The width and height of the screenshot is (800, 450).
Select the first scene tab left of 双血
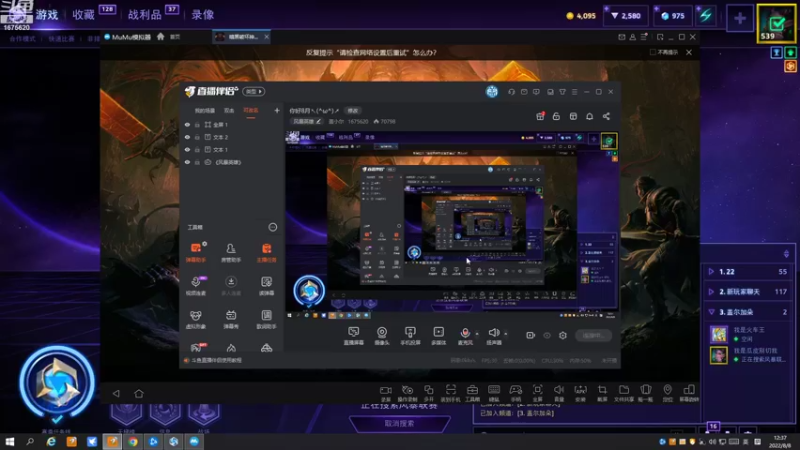point(205,110)
